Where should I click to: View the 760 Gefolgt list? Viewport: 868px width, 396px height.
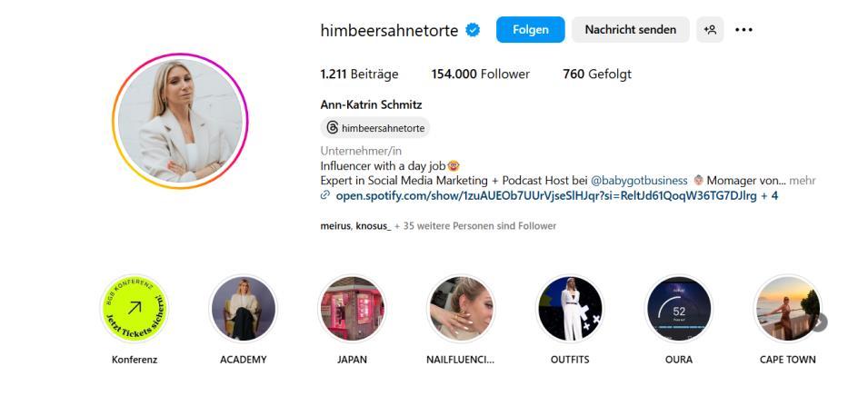[x=597, y=74]
